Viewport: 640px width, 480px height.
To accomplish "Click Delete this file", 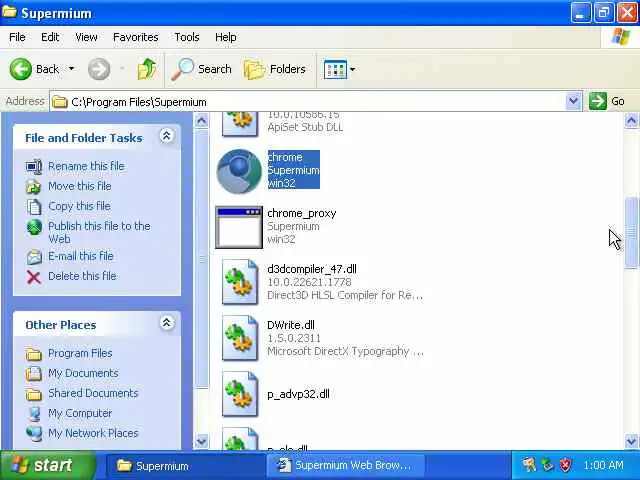I will [82, 276].
